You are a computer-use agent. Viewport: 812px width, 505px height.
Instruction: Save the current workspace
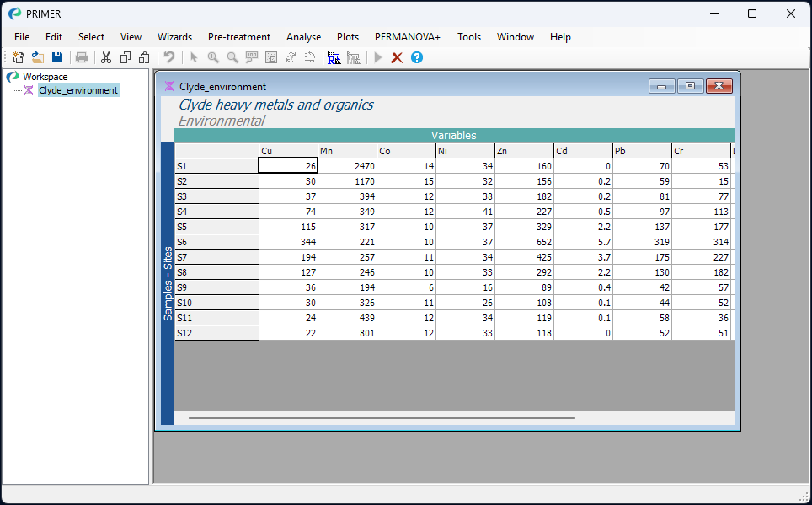(x=57, y=56)
